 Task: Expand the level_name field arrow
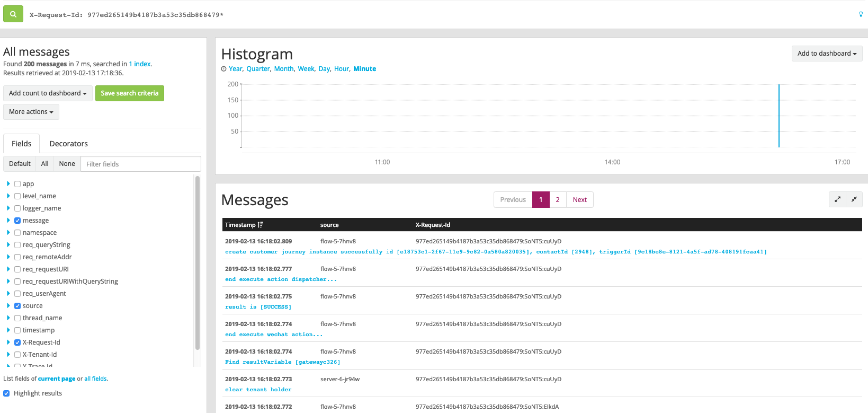8,196
